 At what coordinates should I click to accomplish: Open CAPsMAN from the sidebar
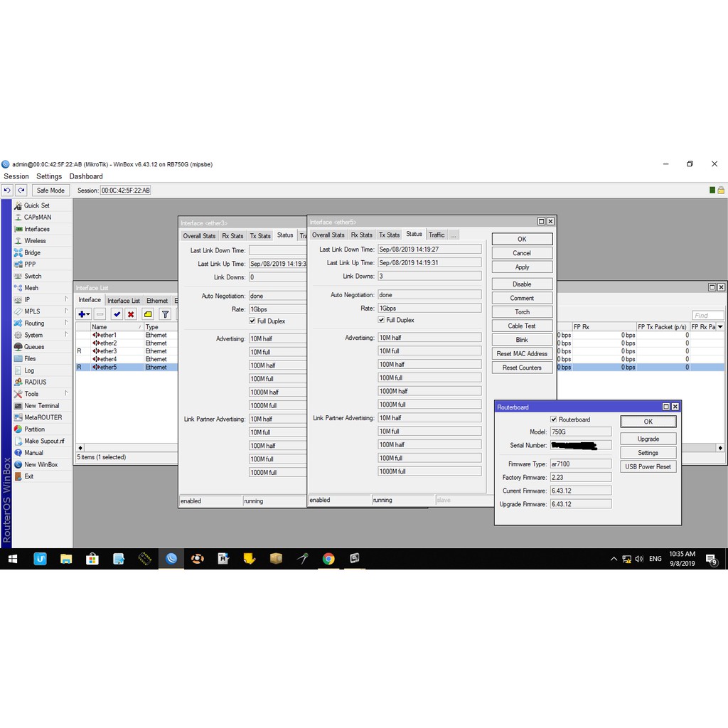point(38,217)
